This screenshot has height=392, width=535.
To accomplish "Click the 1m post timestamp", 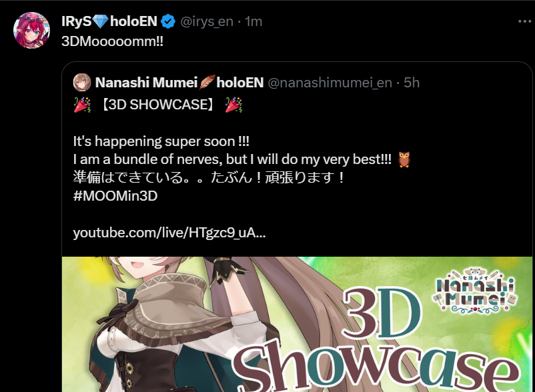I will pyautogui.click(x=253, y=22).
